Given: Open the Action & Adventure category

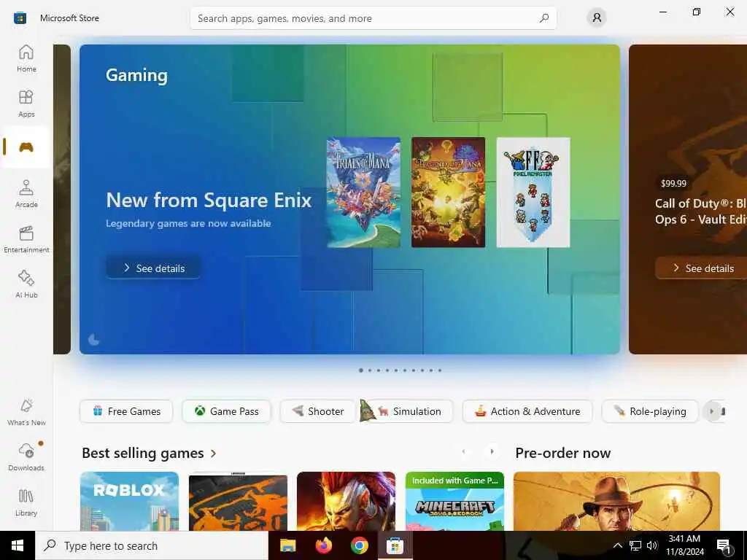Looking at the screenshot, I should pos(527,411).
